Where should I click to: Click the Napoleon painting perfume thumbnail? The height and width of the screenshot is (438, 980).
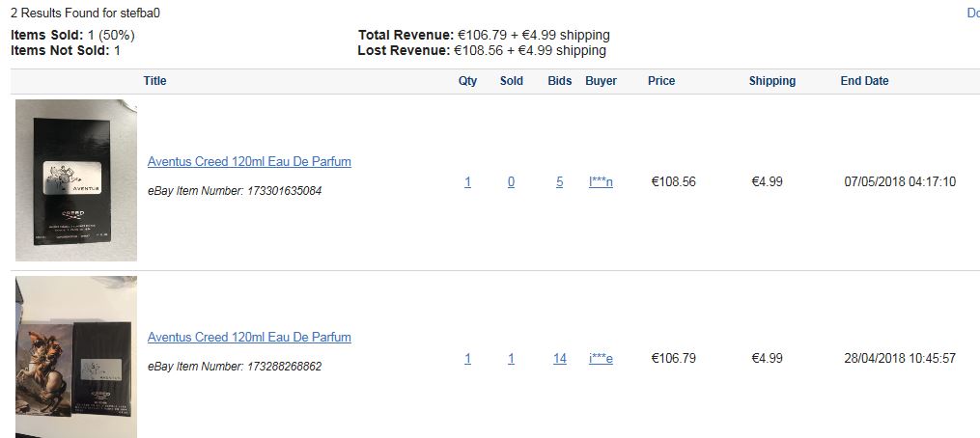[76, 357]
